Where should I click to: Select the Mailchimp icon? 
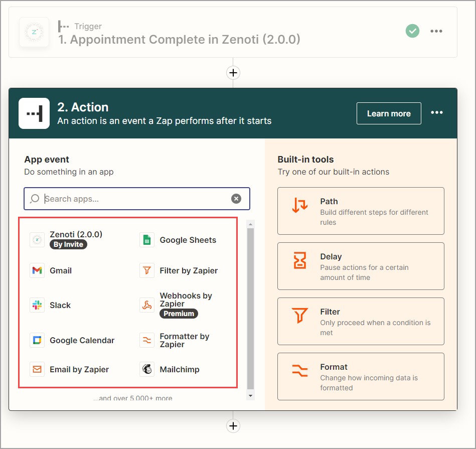(x=147, y=369)
